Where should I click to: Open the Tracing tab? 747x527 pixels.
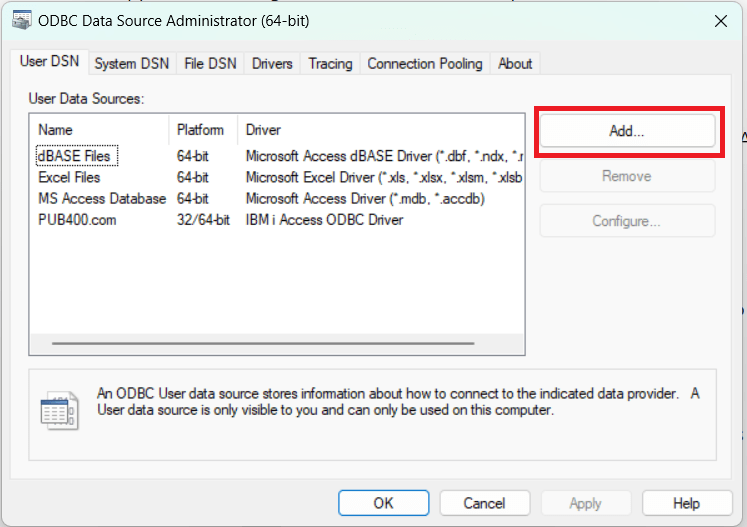click(x=330, y=63)
